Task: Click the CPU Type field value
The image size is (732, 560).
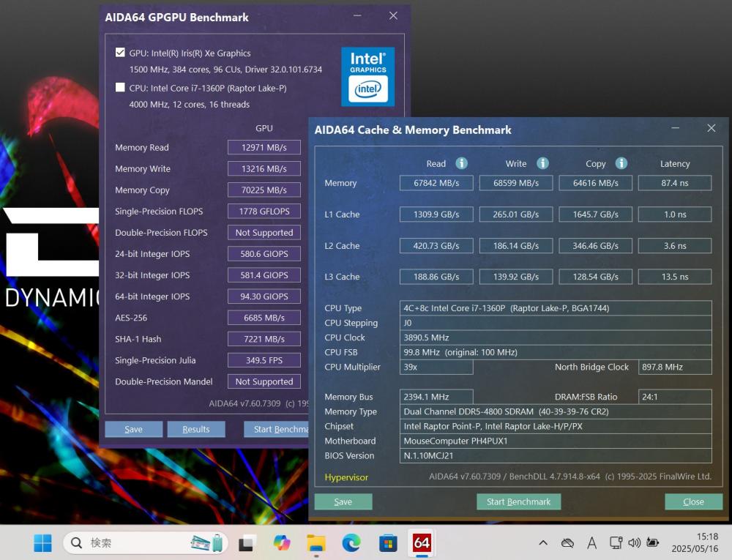Action: pos(556,308)
